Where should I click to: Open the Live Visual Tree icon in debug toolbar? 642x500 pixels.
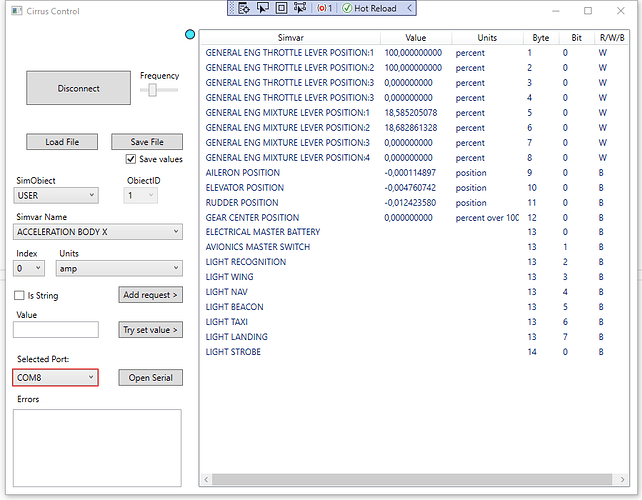(x=244, y=8)
